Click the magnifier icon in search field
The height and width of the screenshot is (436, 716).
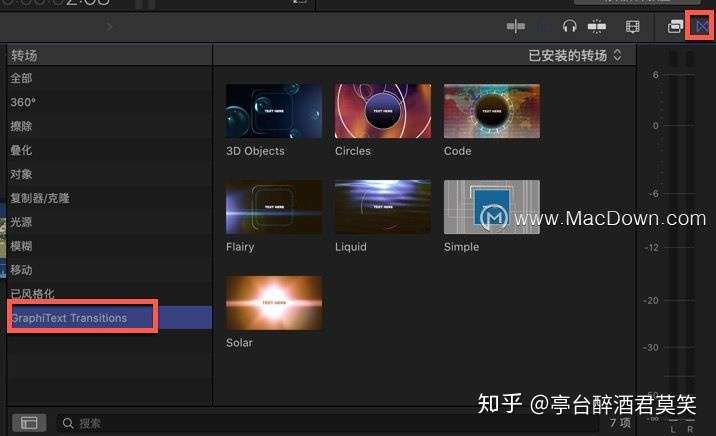pos(68,423)
